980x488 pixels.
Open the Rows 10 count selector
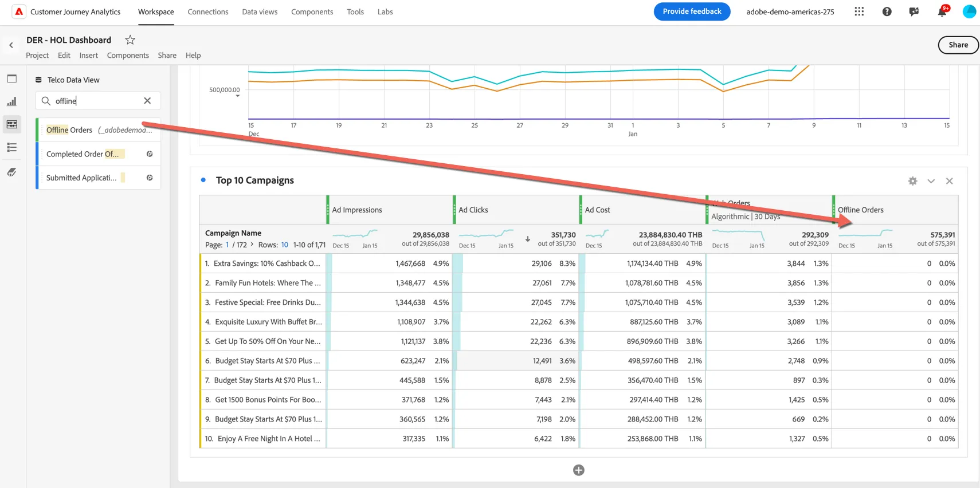(x=285, y=245)
